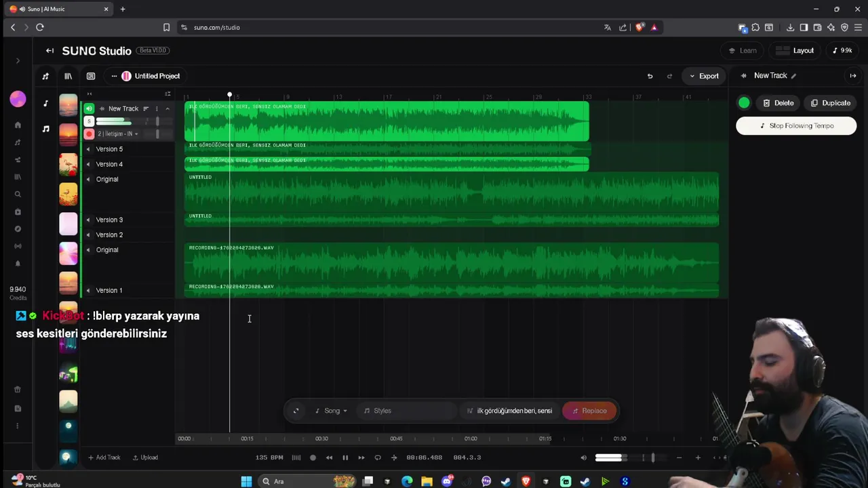
Task: Open the lyrics panel icon in project toolbar
Action: 91,76
